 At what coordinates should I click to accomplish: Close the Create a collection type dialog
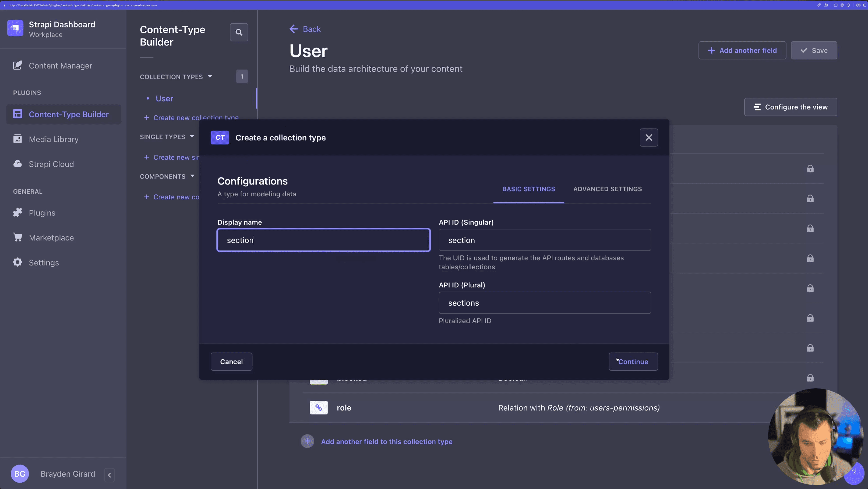[x=649, y=137]
